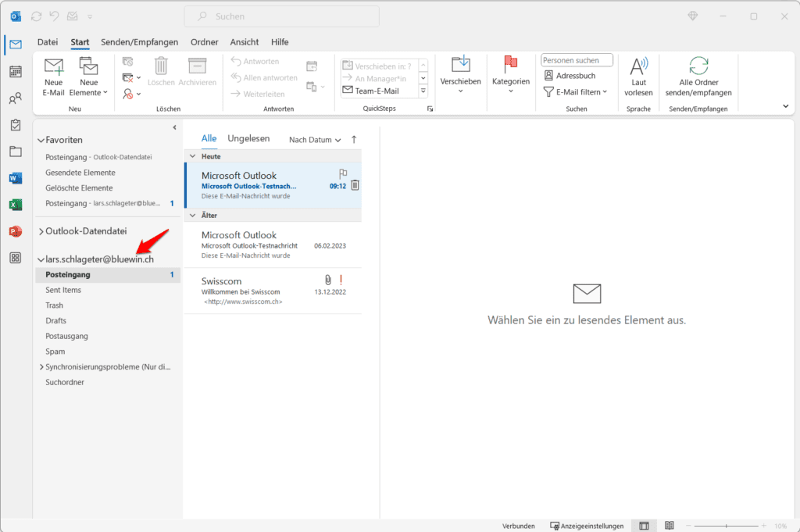The height and width of the screenshot is (532, 800).
Task: Collapse the Heute message group
Action: tap(193, 156)
